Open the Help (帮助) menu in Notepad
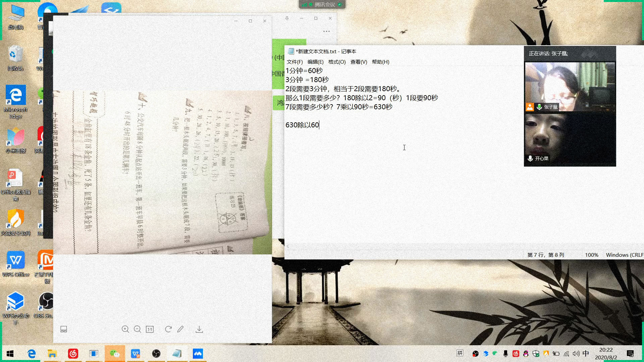The height and width of the screenshot is (362, 644). (x=380, y=62)
